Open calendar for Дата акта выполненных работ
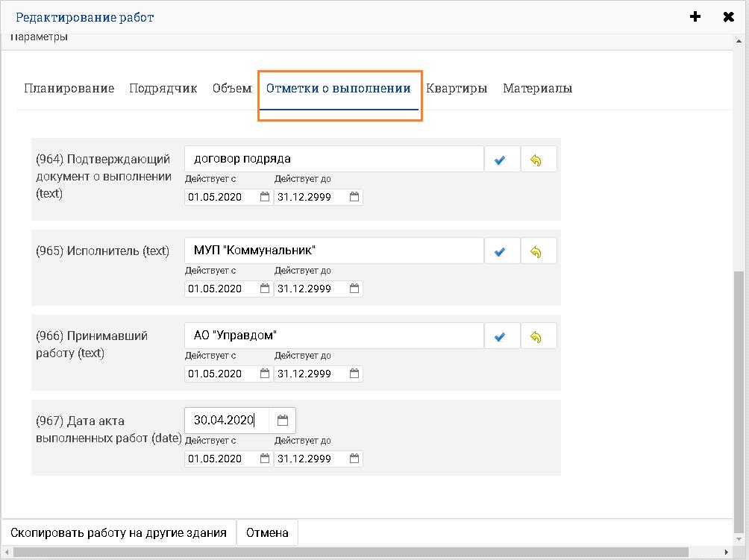This screenshot has height=560, width=749. coord(283,421)
